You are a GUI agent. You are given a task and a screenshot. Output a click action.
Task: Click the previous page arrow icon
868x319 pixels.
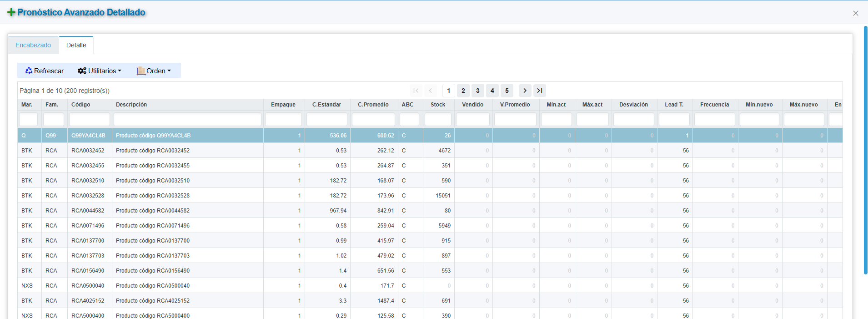click(431, 91)
